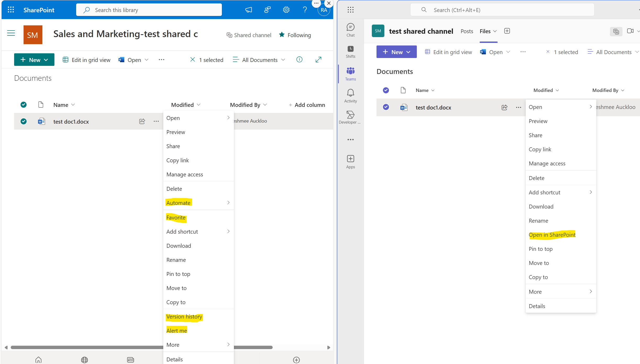The width and height of the screenshot is (640, 364).
Task: Open SharePoint Name column dropdown
Action: pyautogui.click(x=64, y=105)
